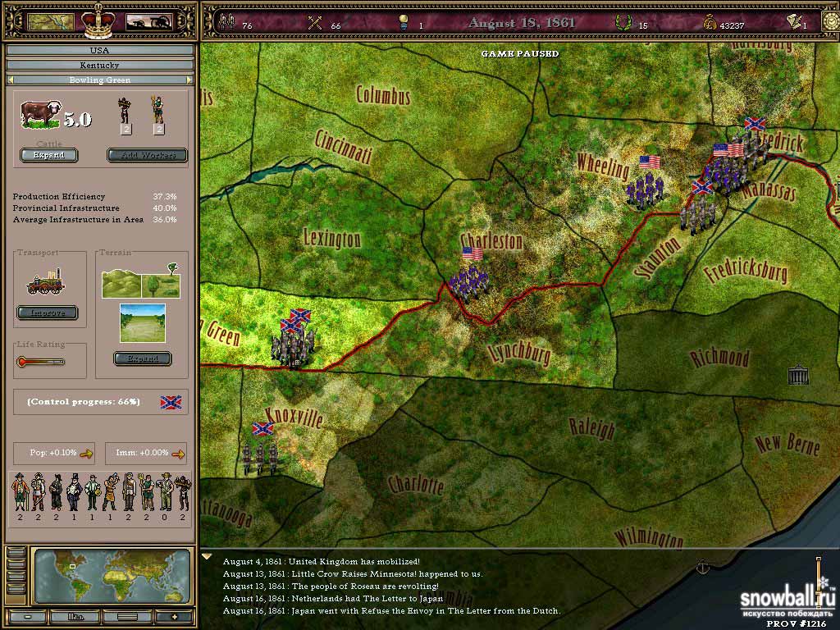Click the lightbulb research points icon
Viewport: 840px width, 630px height.
point(403,24)
